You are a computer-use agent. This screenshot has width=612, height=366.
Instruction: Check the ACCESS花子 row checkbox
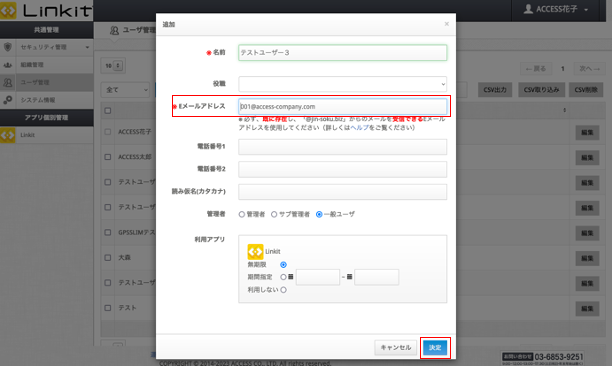click(108, 132)
